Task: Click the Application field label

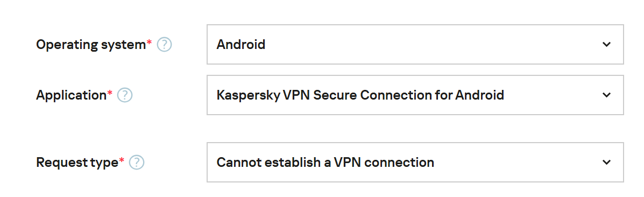Action: 72,96
